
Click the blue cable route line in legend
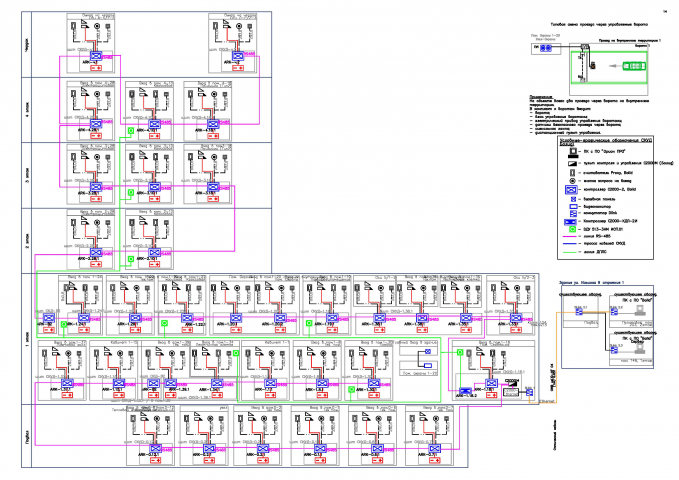(569, 244)
